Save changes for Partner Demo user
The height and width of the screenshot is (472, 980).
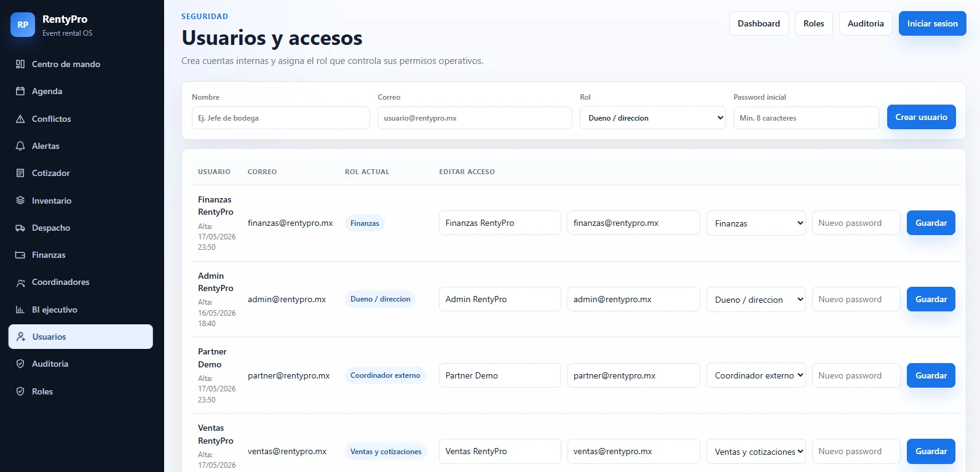[x=931, y=375]
